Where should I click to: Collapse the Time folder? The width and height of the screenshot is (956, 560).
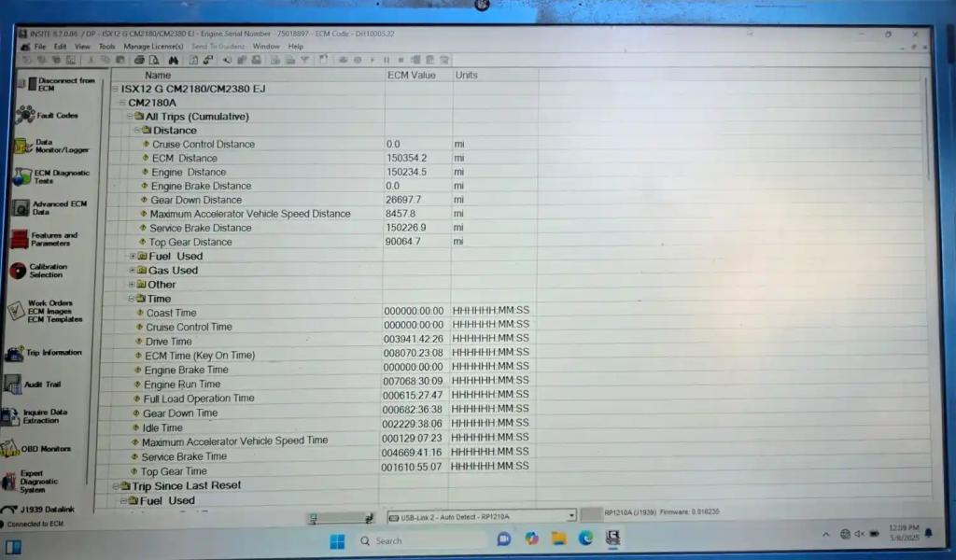tap(130, 299)
